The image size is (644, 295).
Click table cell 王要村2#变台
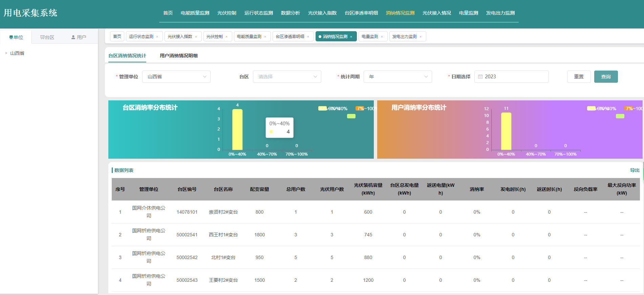[223, 280]
